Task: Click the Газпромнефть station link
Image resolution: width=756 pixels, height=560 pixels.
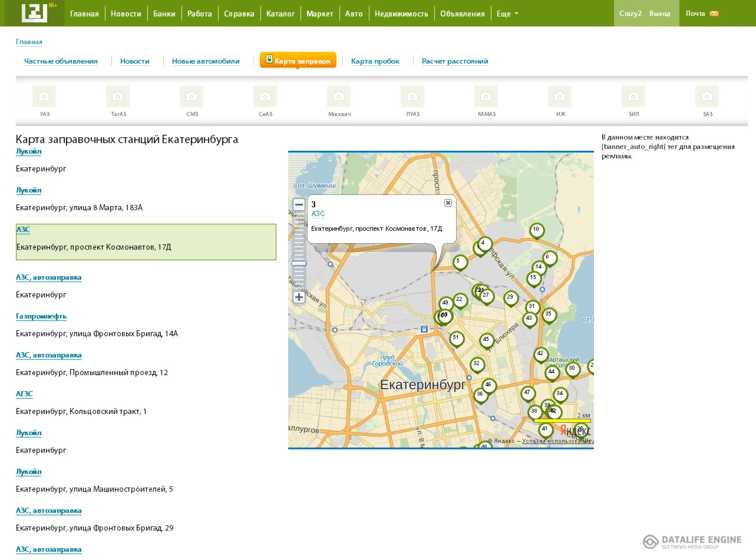Action: point(41,316)
